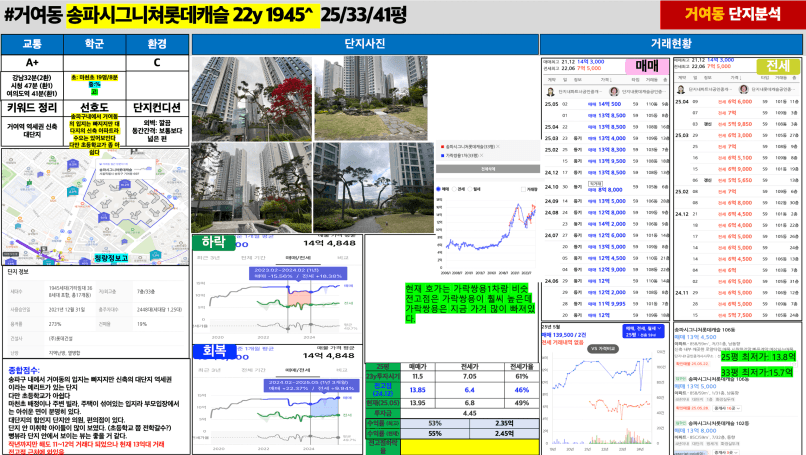Click the 단지 정보 panel title

pos(19,271)
